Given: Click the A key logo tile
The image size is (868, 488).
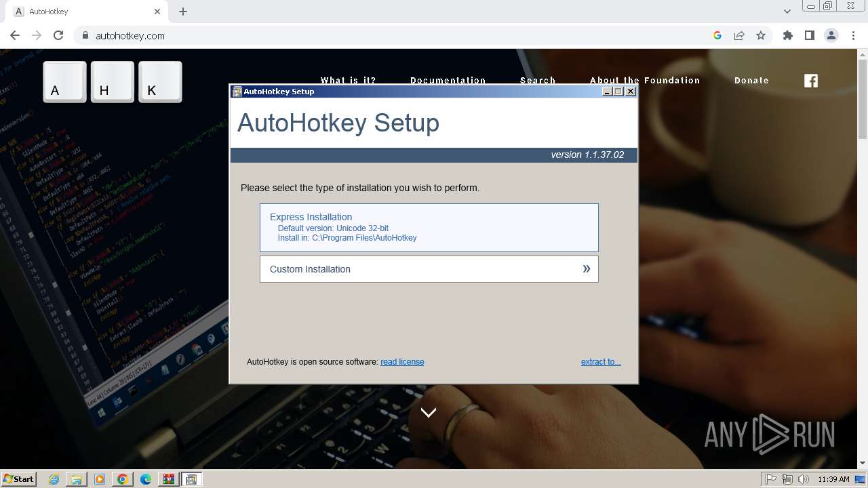Looking at the screenshot, I should 64,82.
